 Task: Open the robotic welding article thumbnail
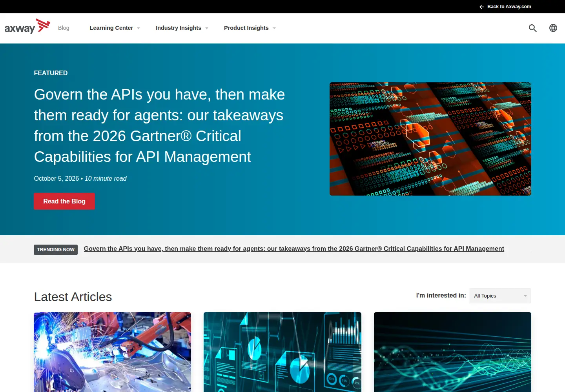pos(112,352)
